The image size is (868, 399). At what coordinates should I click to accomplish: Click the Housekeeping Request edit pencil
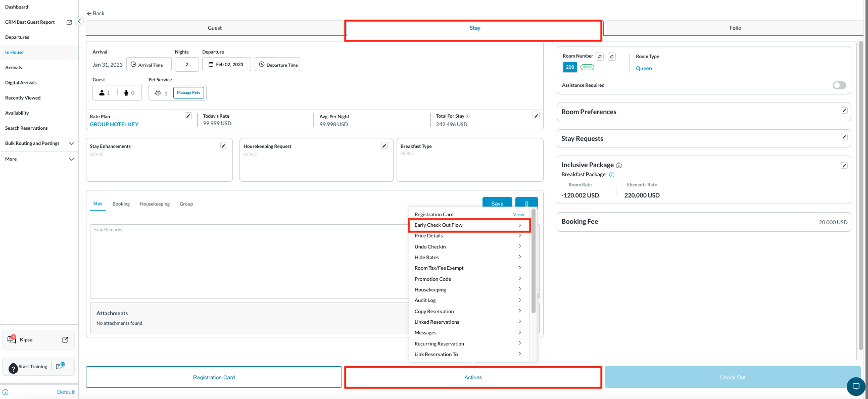click(x=384, y=146)
